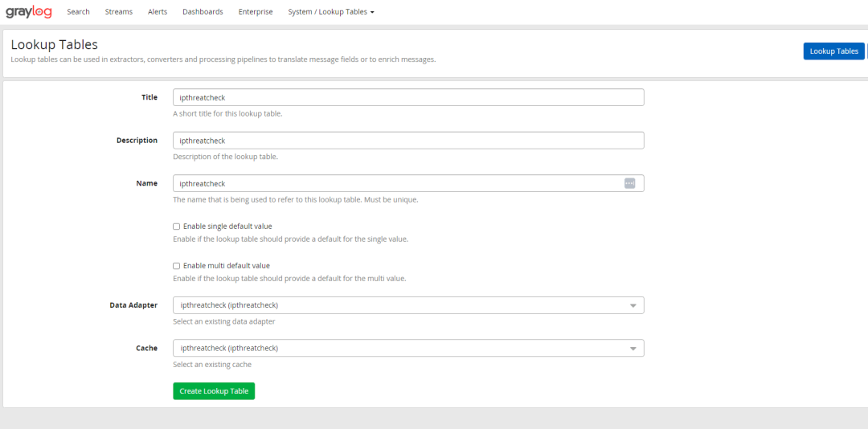Viewport: 868px width, 429px height.
Task: Click the green Create Lookup Table button
Action: pos(214,391)
